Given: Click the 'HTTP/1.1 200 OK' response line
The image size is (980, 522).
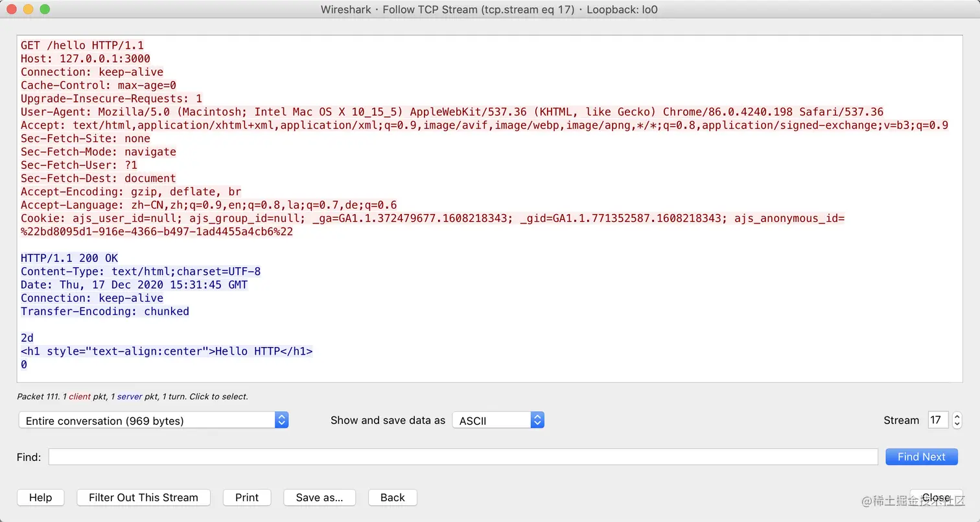Looking at the screenshot, I should (x=69, y=258).
